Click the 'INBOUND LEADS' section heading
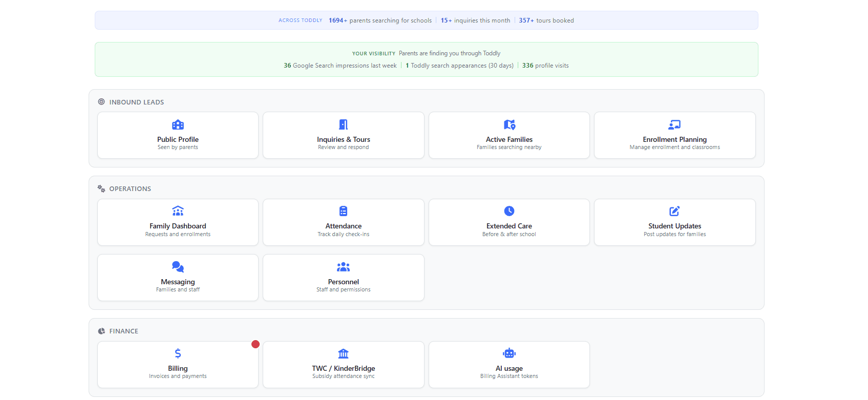The height and width of the screenshot is (400, 868). (x=137, y=102)
